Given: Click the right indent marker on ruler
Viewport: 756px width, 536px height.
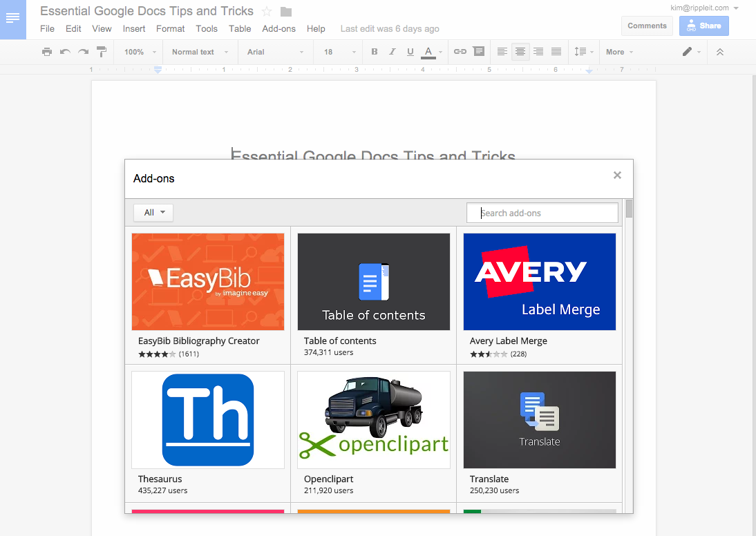Looking at the screenshot, I should pos(589,71).
